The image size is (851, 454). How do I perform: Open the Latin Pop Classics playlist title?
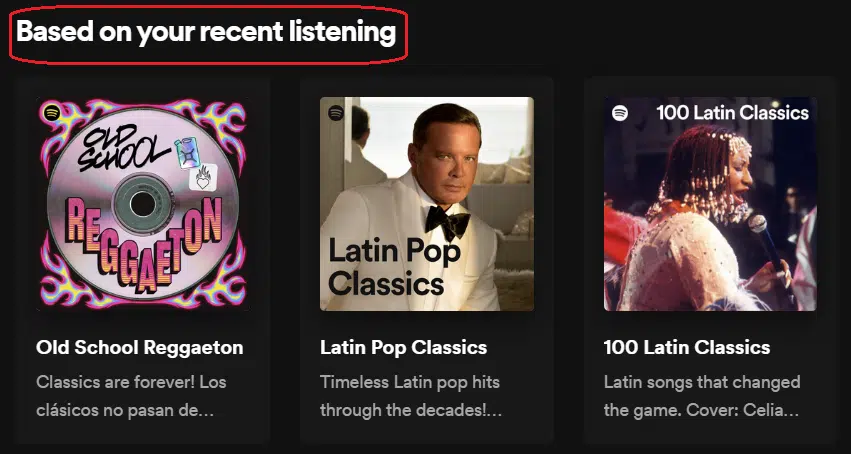click(403, 348)
